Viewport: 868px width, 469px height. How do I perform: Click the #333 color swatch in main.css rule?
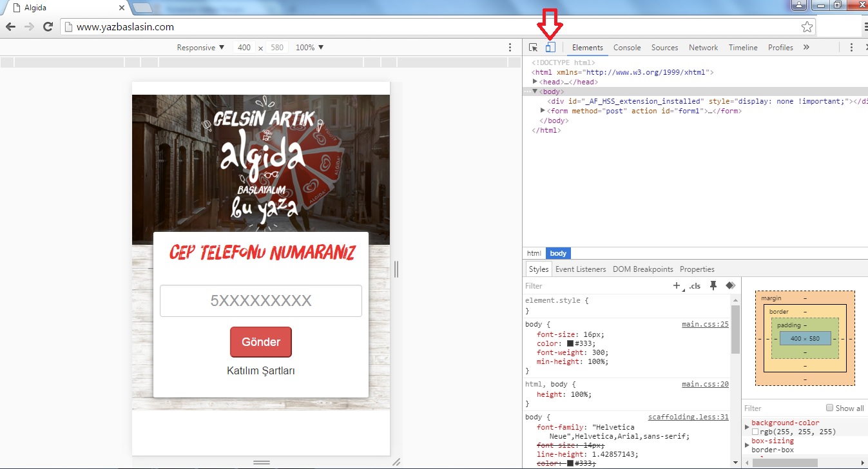[x=570, y=343]
